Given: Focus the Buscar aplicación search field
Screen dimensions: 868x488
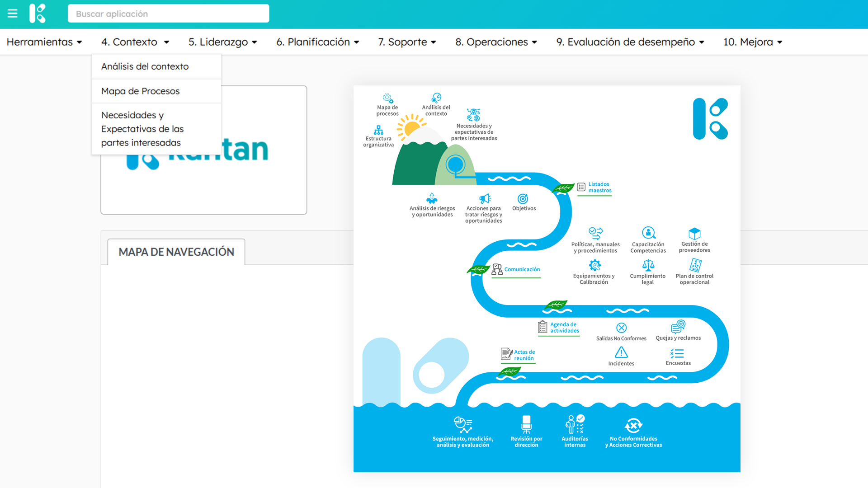Looking at the screenshot, I should coord(168,14).
